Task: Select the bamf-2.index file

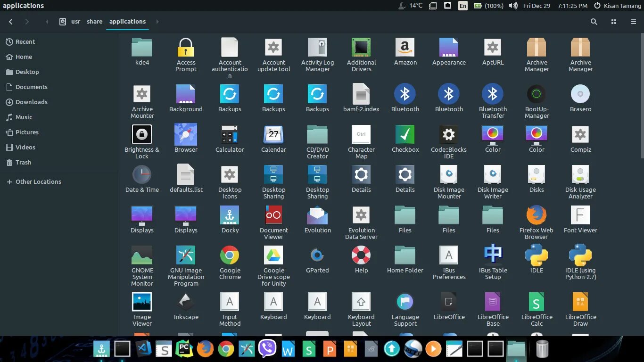Action: (x=361, y=94)
